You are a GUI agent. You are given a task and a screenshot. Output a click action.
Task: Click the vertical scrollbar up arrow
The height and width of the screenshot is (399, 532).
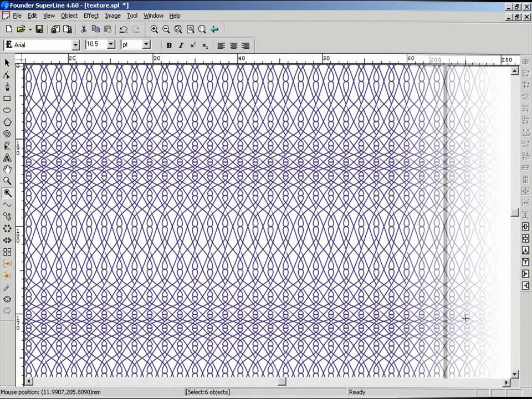(515, 70)
